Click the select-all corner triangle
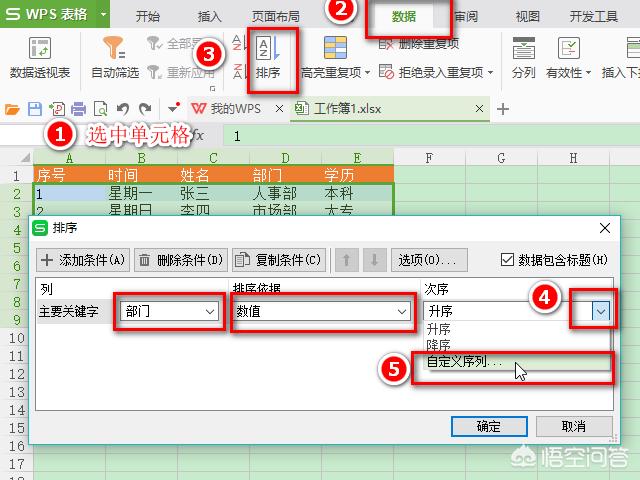Screen dimensions: 640x480 click(25, 158)
